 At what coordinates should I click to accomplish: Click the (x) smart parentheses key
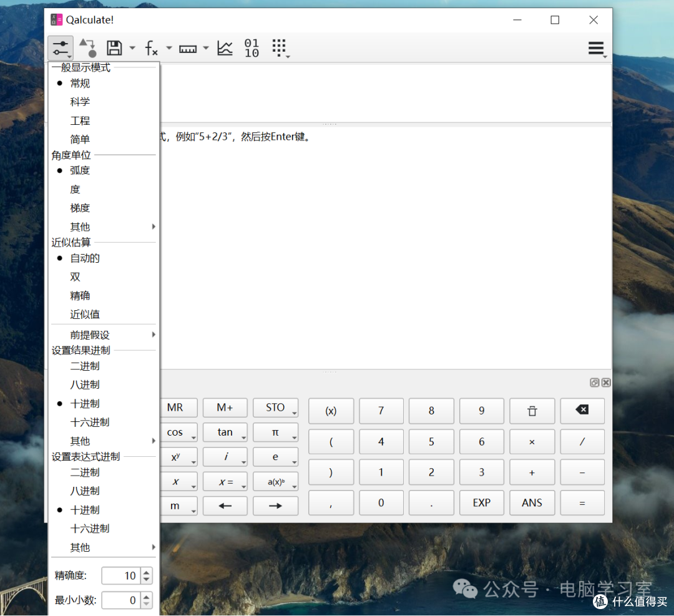pyautogui.click(x=331, y=411)
